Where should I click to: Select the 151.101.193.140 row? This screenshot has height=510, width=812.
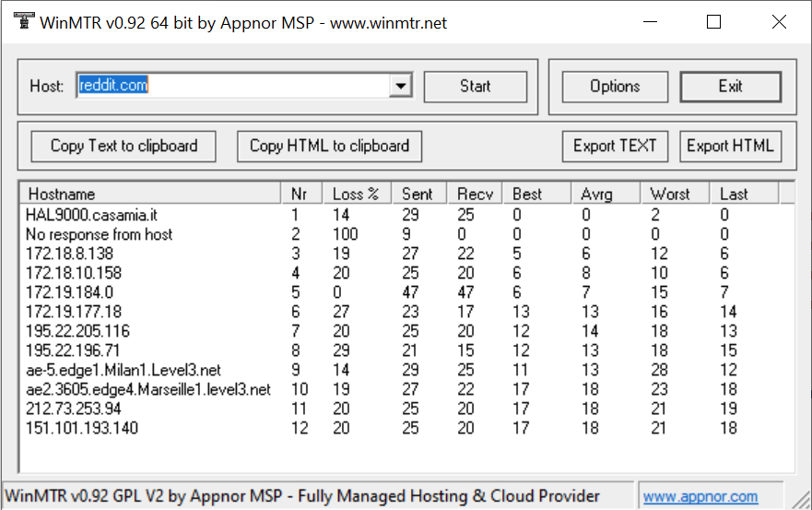[406, 428]
